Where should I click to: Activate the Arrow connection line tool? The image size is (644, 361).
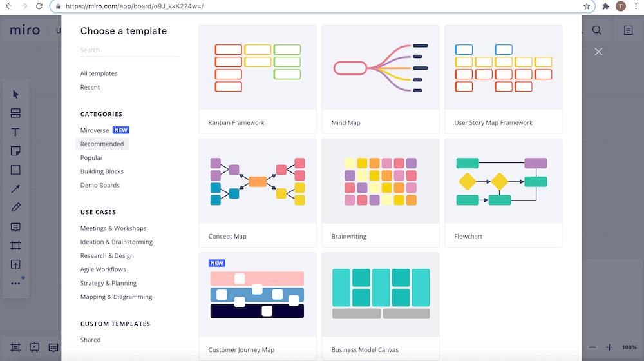point(15,189)
